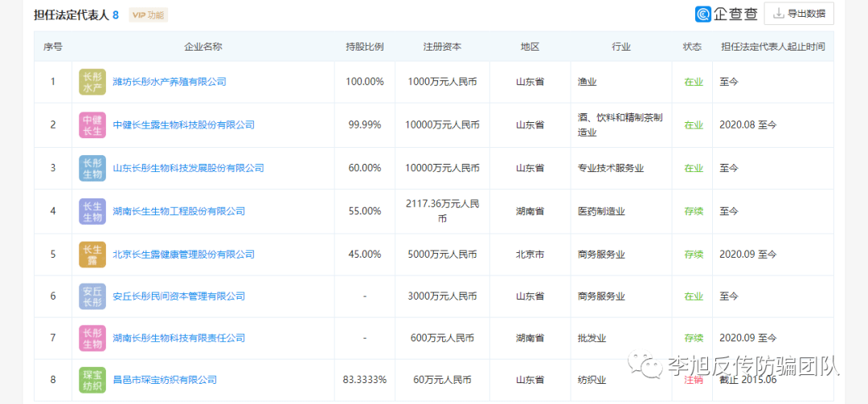Click the 琛宝纺织 green company logo icon
Viewport: 868px width, 404px height.
(x=92, y=380)
